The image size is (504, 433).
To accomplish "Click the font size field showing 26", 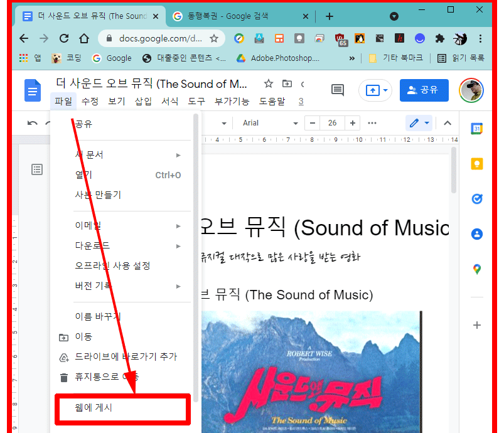I will tap(332, 123).
